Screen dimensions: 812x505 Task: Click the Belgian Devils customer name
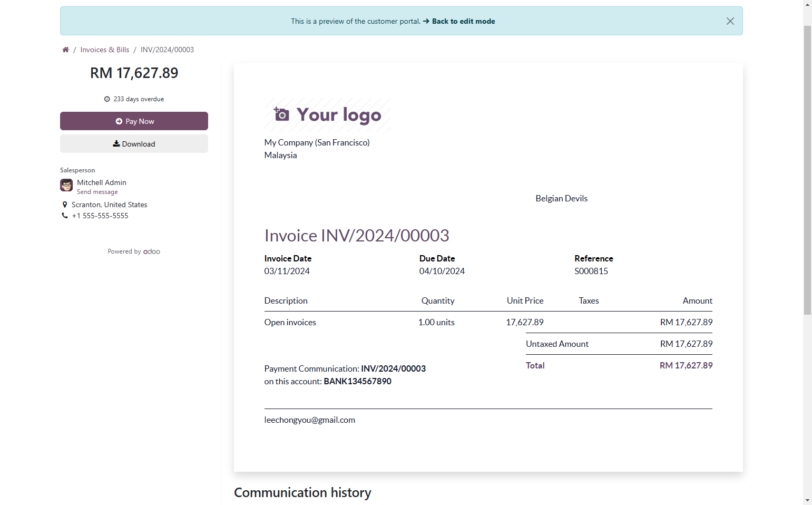pyautogui.click(x=562, y=198)
